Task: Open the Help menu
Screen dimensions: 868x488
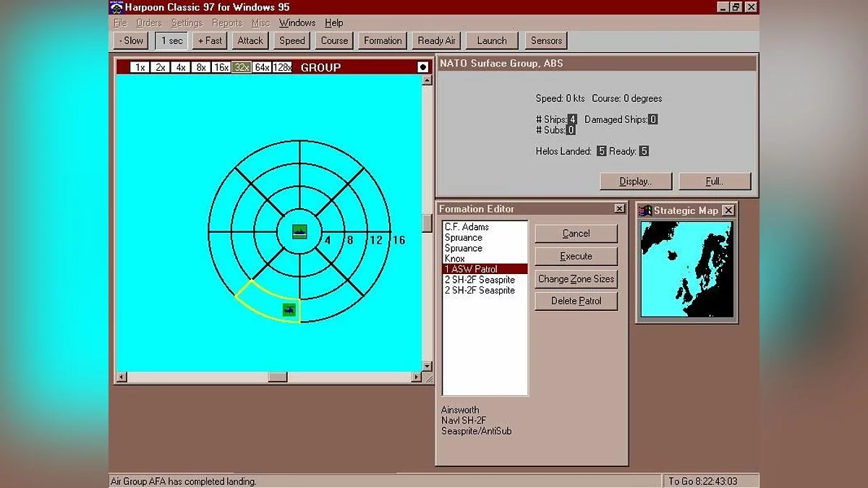Action: [334, 23]
